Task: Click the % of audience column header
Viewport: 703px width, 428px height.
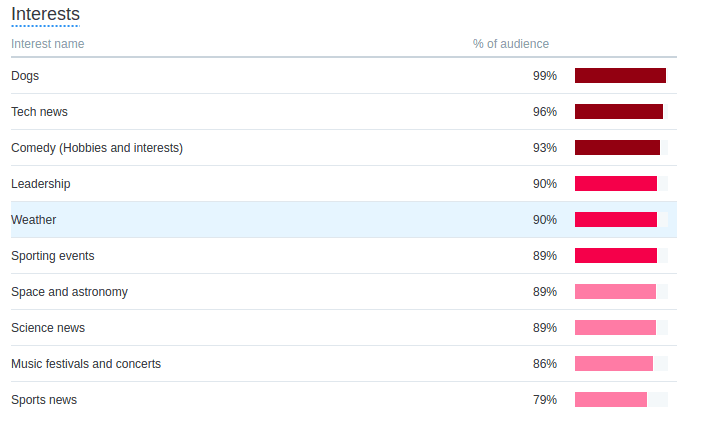Action: coord(511,44)
